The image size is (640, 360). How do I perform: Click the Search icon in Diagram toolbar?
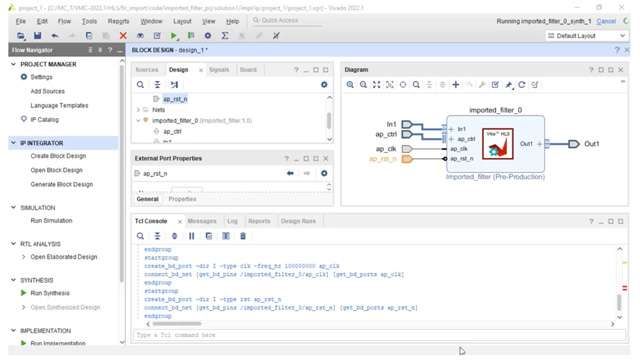click(x=416, y=84)
